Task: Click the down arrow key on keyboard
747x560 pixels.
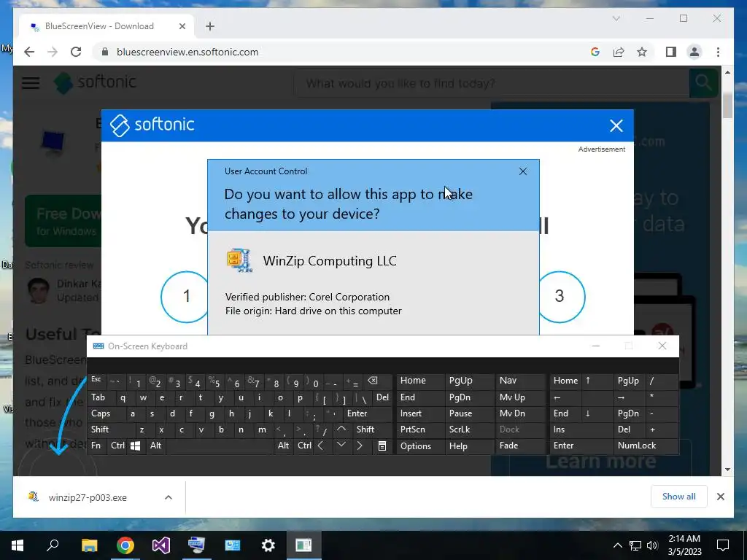Action: pyautogui.click(x=341, y=446)
